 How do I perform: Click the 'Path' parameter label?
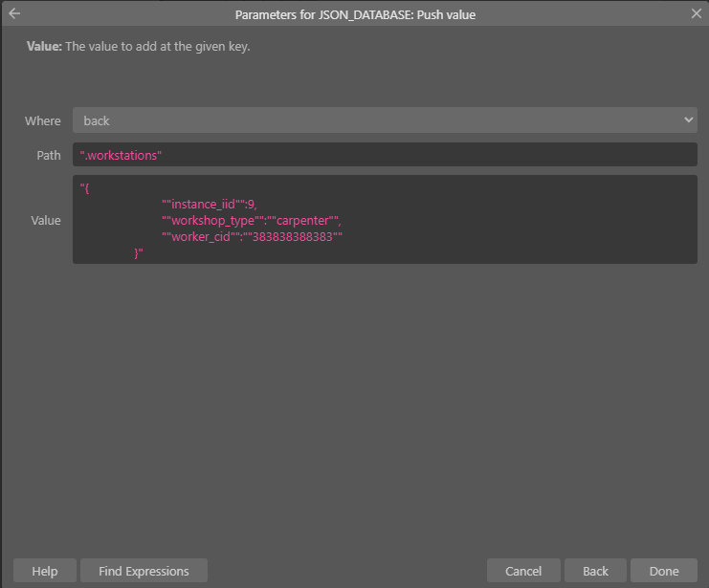pyautogui.click(x=49, y=155)
